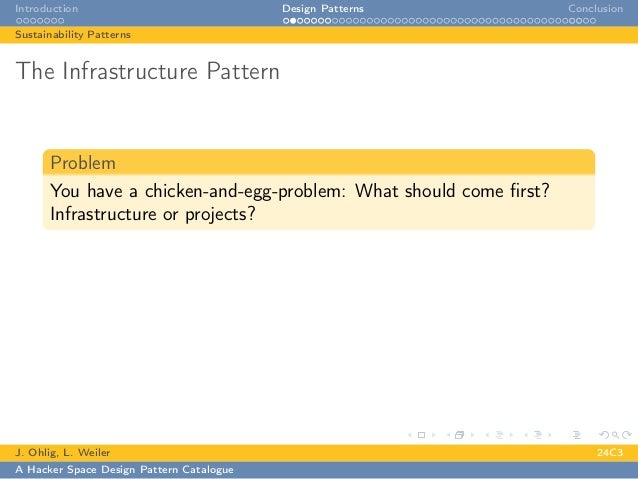Go to next slide arrow
This screenshot has height=479, width=638.
433,435
